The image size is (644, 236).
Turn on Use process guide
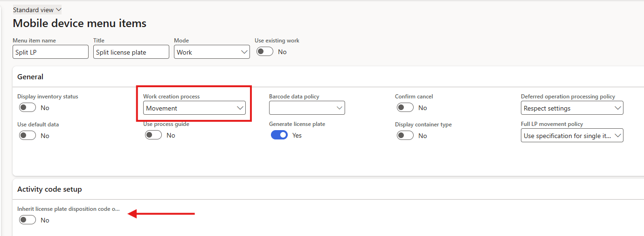point(153,135)
